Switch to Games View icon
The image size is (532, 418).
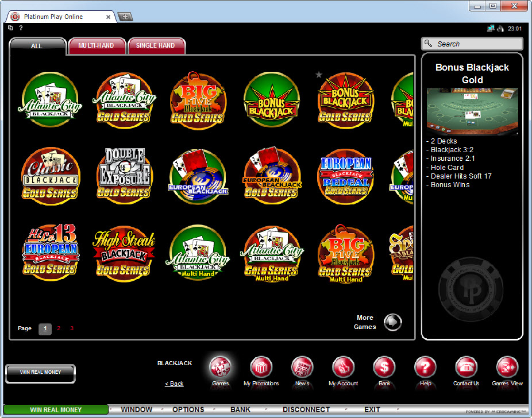(507, 367)
